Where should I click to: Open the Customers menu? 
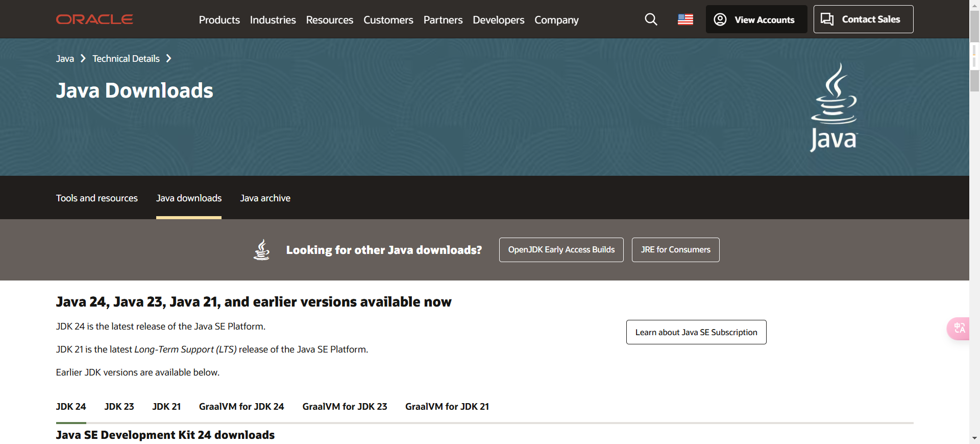[388, 20]
